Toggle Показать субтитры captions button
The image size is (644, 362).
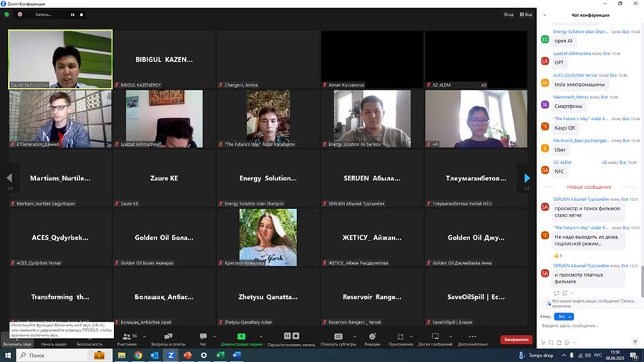(x=338, y=336)
